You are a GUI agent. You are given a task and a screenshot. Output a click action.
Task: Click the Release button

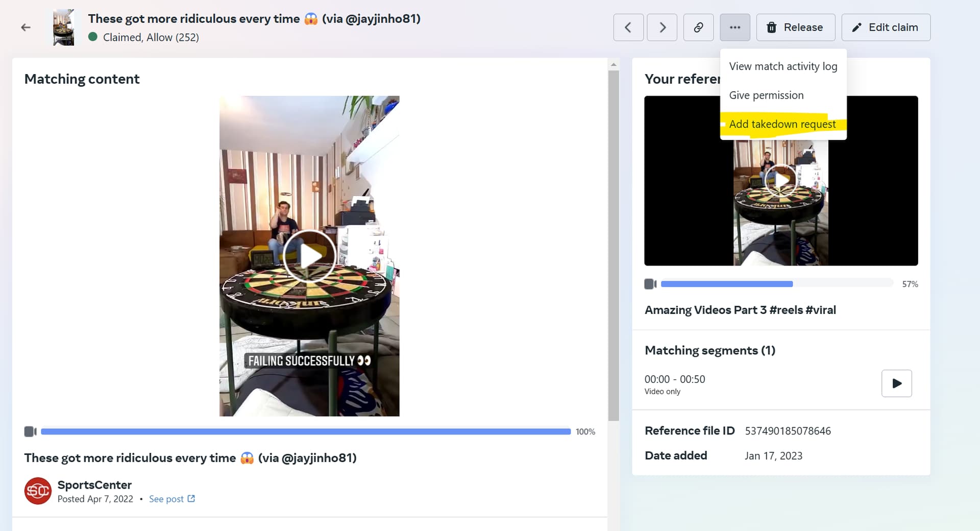pos(796,28)
